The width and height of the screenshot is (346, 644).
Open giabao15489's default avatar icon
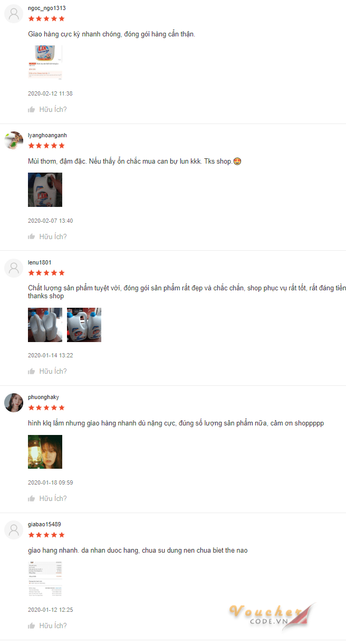14,530
